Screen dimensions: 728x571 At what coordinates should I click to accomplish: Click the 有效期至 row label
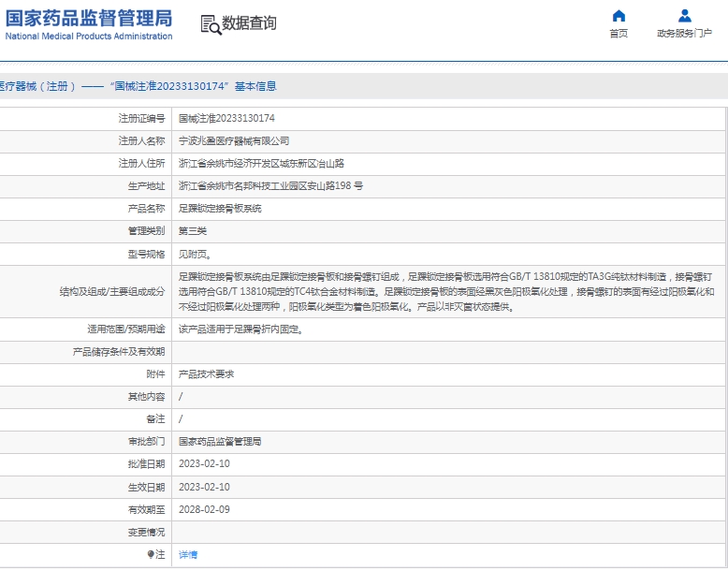point(146,509)
